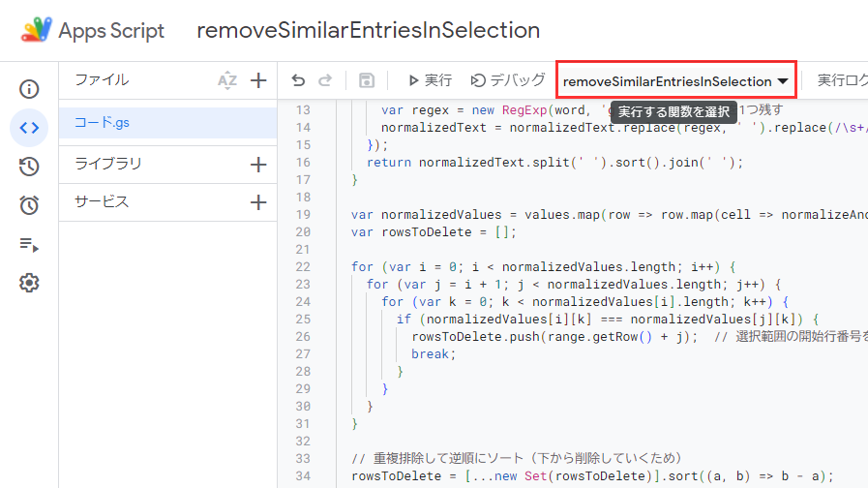868x488 pixels.
Task: Open Executions list icon in sidebar
Action: pyautogui.click(x=29, y=244)
